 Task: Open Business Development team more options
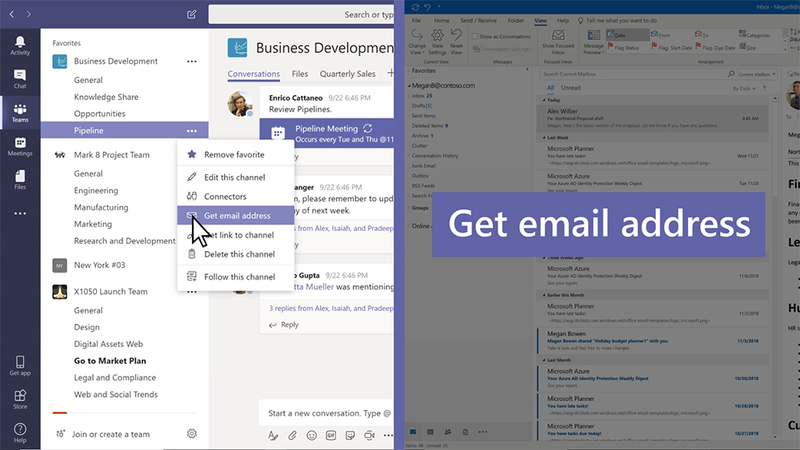pos(192,61)
